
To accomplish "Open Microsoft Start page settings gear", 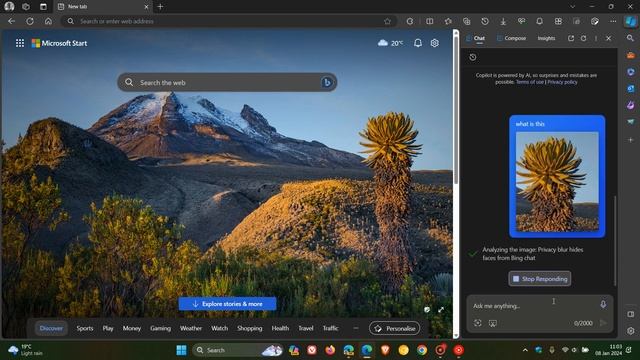I will [x=435, y=43].
